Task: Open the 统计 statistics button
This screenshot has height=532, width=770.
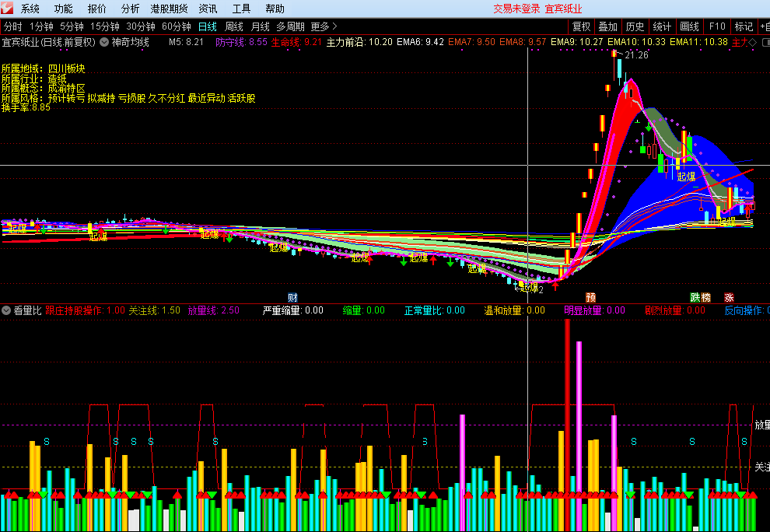Action: 662,26
